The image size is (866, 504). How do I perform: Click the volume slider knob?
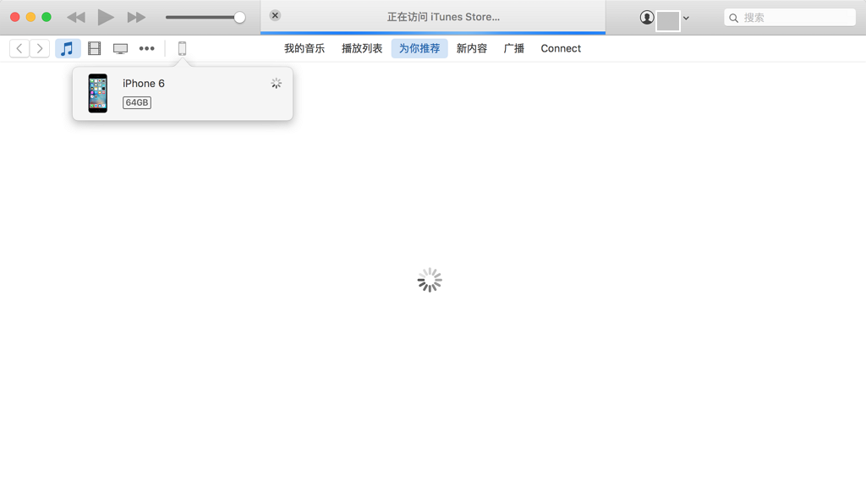point(239,17)
